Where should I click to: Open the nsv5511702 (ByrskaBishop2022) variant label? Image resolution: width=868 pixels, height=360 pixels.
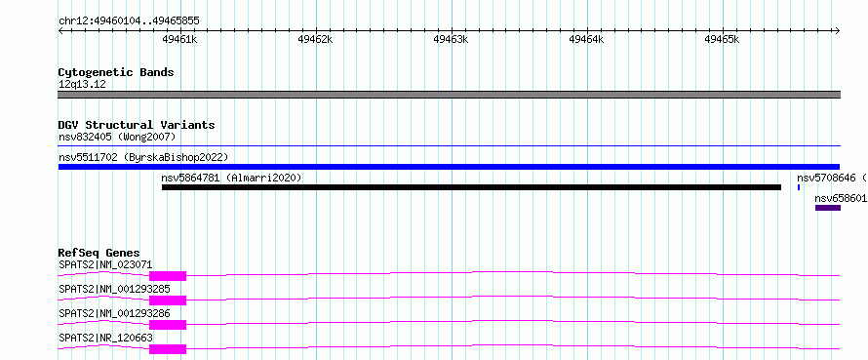click(143, 157)
